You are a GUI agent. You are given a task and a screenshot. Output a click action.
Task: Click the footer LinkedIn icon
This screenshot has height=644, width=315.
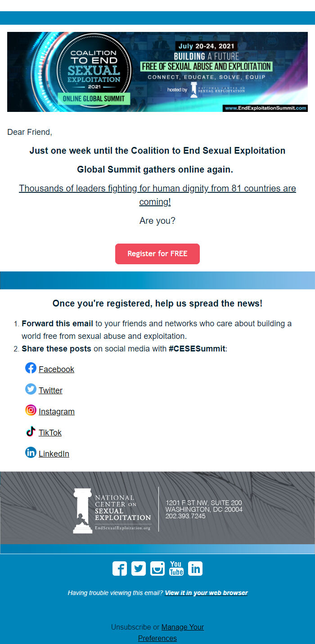pos(195,568)
